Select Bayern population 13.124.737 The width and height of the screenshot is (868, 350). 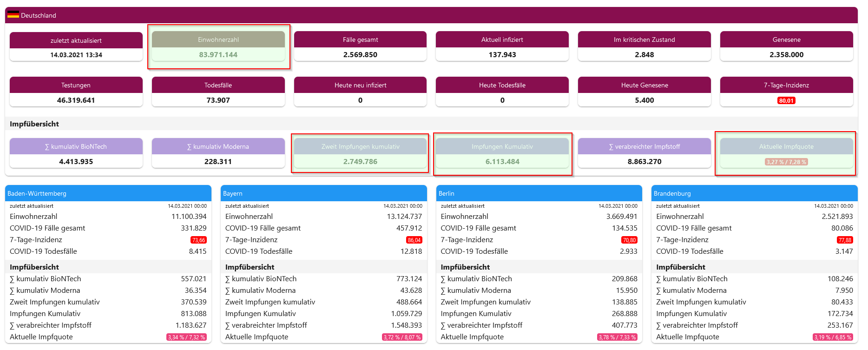pyautogui.click(x=404, y=217)
